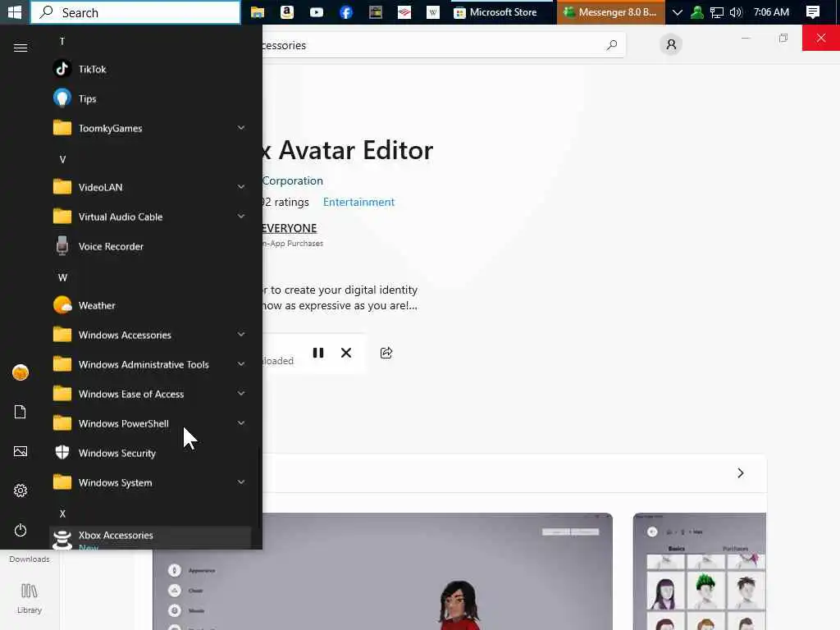
Task: Expand the Start menu hamburger
Action: pos(21,48)
